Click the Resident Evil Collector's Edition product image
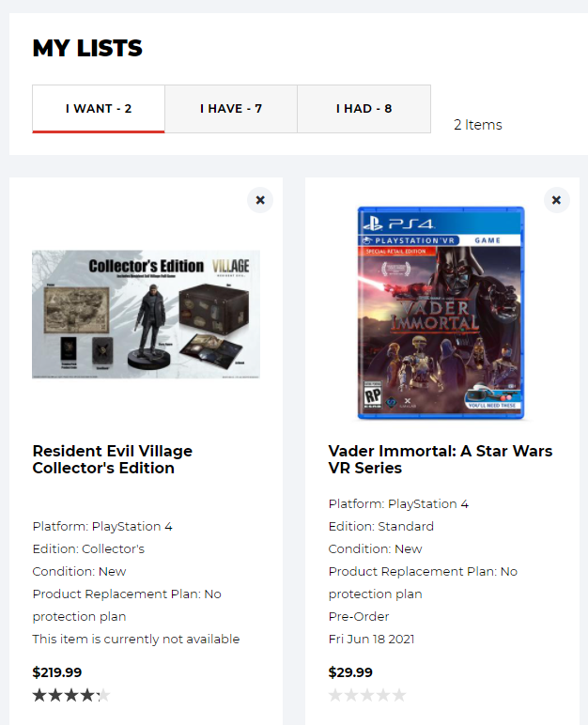This screenshot has height=725, width=588. (x=146, y=315)
